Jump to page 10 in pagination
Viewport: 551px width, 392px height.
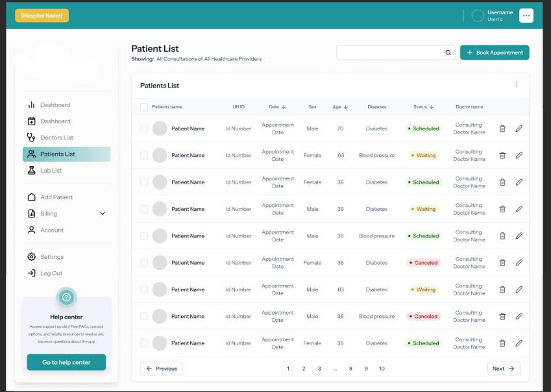(x=382, y=369)
